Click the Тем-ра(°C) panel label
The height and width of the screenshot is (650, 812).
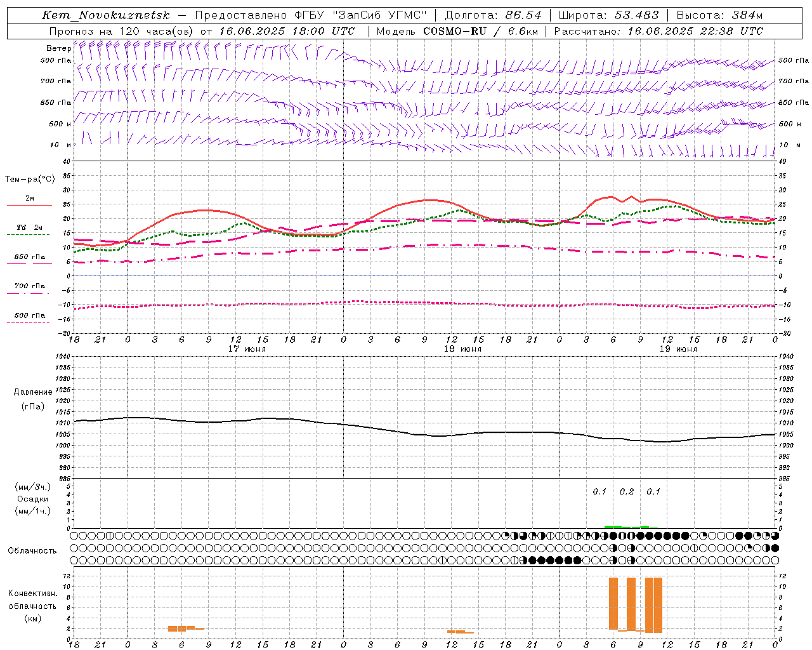click(x=30, y=180)
